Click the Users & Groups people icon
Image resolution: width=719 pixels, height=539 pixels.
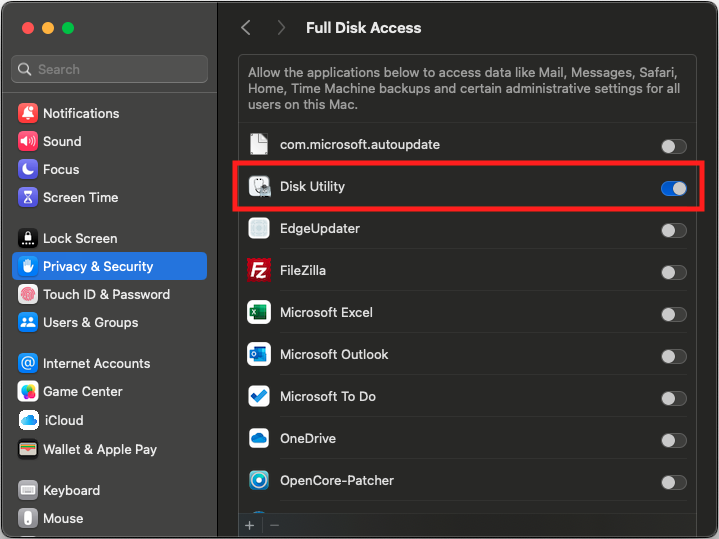point(28,322)
